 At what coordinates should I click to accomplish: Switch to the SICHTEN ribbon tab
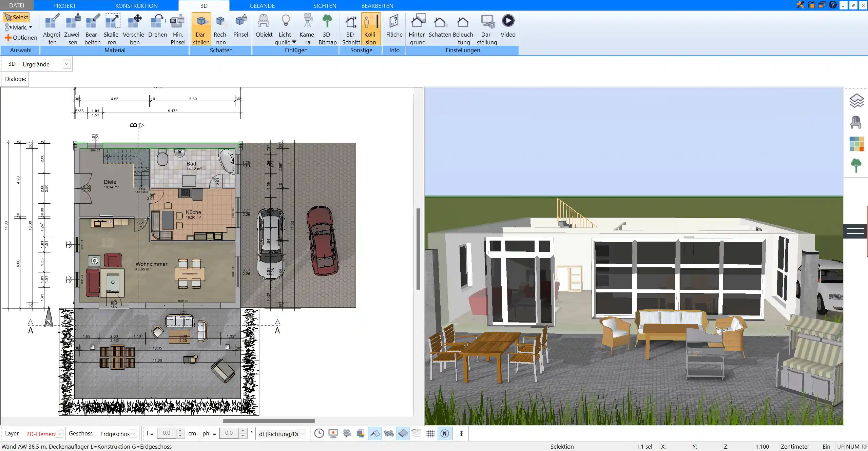[325, 5]
